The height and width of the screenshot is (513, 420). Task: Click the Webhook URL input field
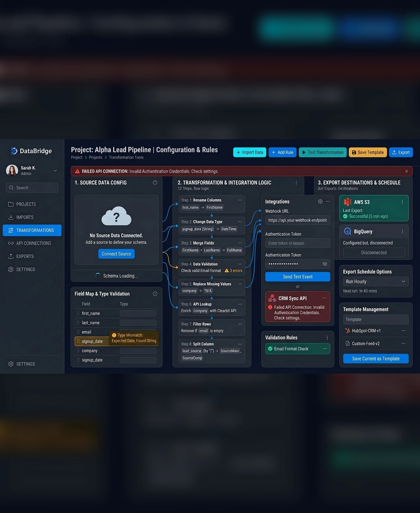click(x=297, y=220)
